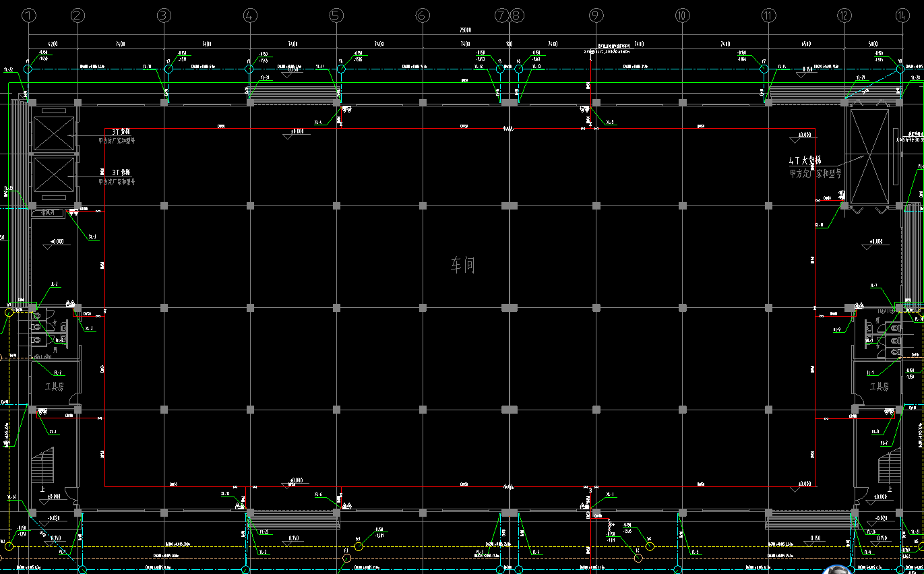924x574 pixels.
Task: Select grid axis bubble 12
Action: pos(844,15)
